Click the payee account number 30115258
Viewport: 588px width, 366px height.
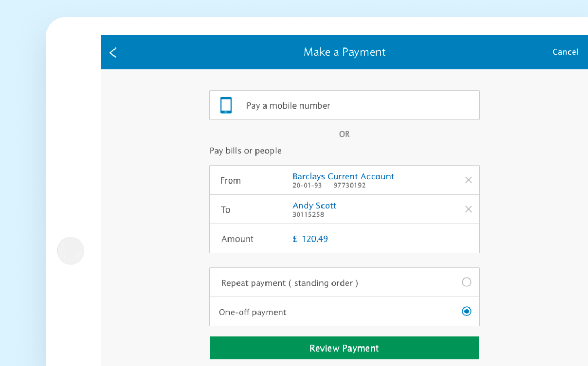(x=308, y=215)
